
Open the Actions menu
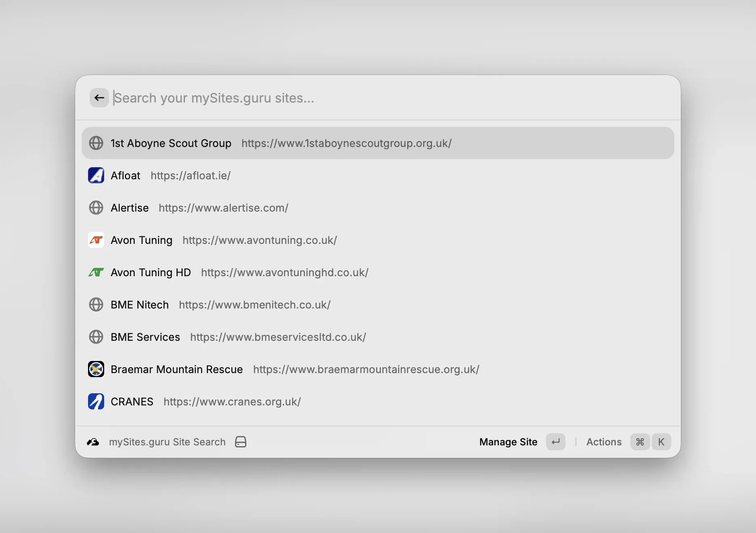(x=604, y=442)
